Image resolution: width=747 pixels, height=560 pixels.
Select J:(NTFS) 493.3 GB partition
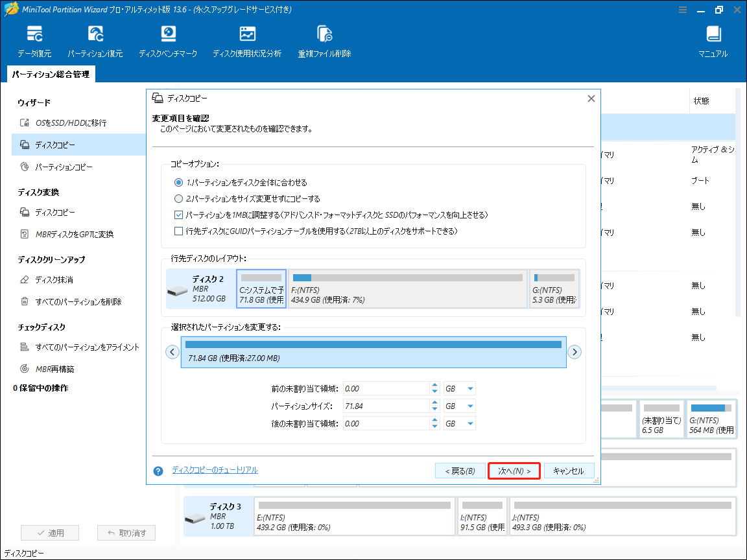click(x=622, y=516)
